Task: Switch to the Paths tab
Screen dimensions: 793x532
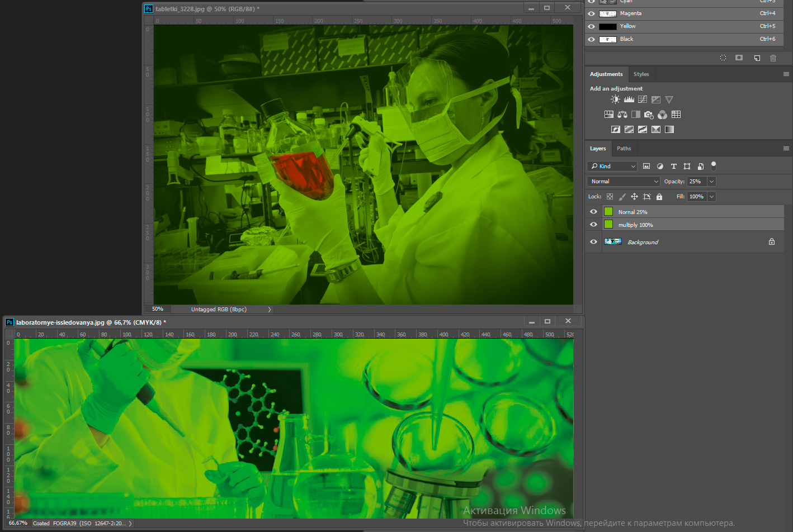Action: [624, 148]
